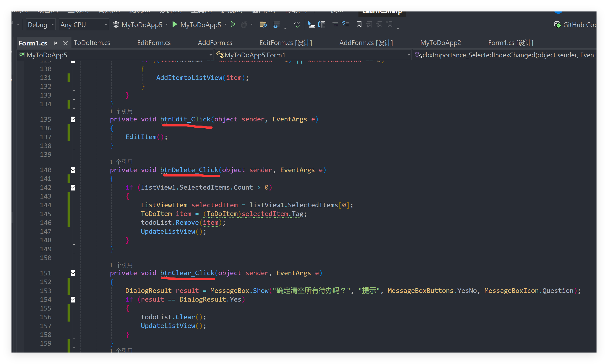Screen dimensions: 608x364
Task: Collapse if block at line 142
Action: coord(73,188)
